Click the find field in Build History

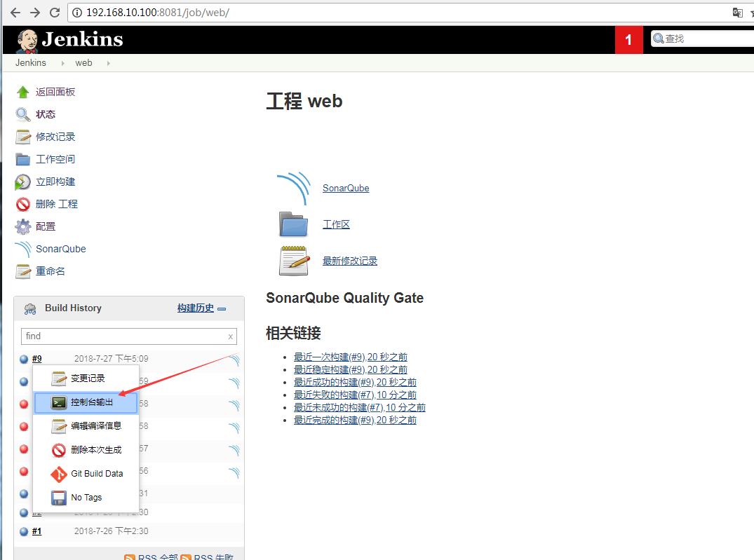(x=123, y=336)
